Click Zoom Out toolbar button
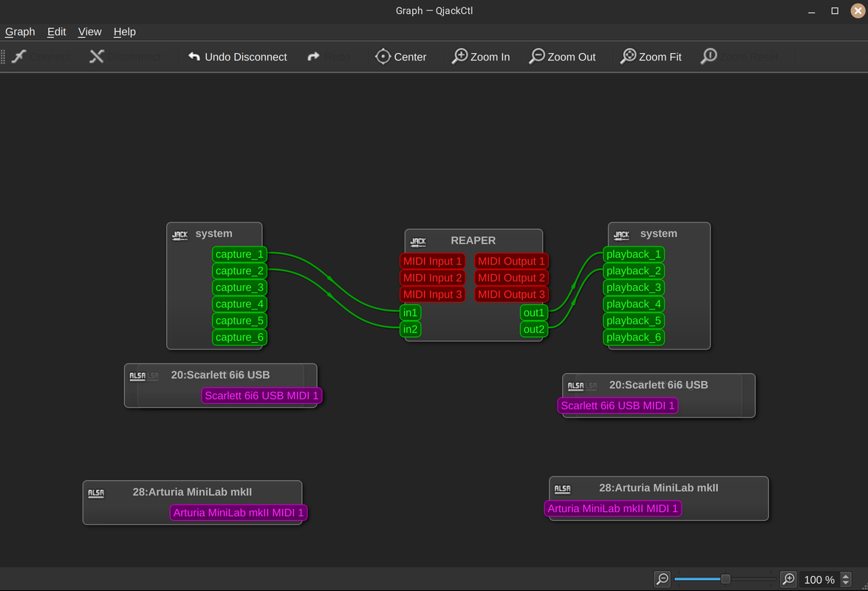The width and height of the screenshot is (868, 591). 562,56
